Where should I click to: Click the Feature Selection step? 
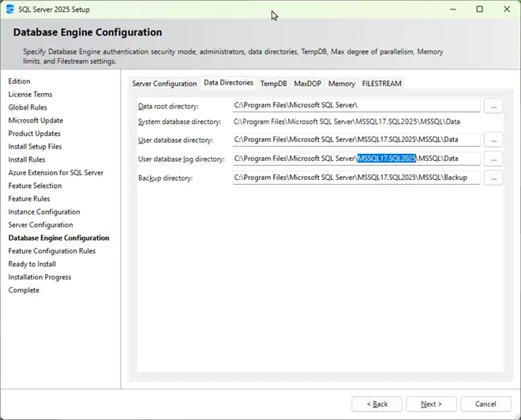pyautogui.click(x=35, y=186)
